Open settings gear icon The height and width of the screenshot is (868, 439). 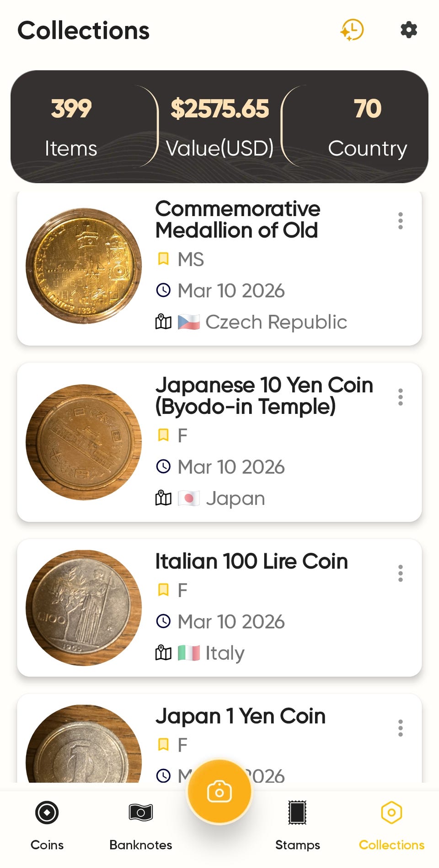[408, 30]
